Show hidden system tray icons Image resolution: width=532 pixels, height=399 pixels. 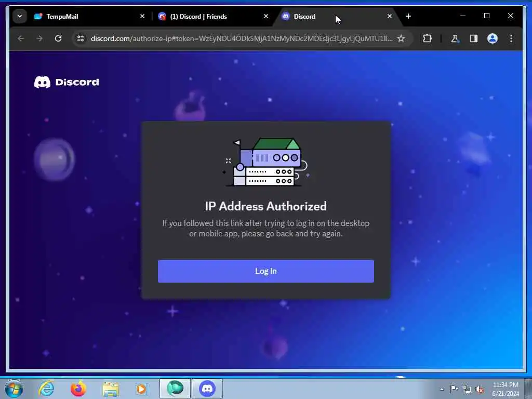coord(442,389)
